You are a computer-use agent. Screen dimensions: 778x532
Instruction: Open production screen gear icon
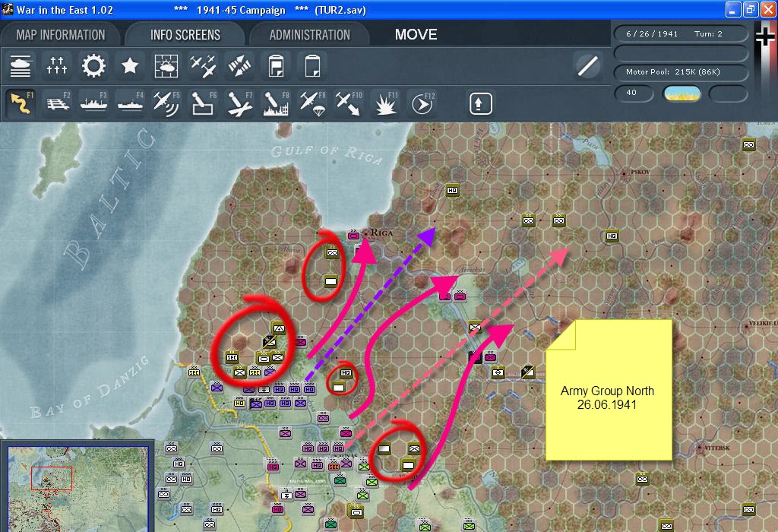point(93,66)
